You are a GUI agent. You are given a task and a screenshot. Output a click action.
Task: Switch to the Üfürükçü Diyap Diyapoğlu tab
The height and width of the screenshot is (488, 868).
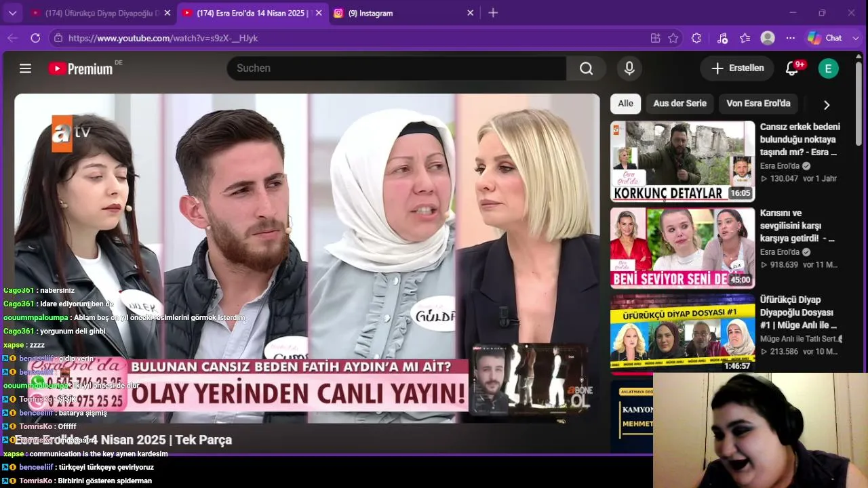coord(100,13)
